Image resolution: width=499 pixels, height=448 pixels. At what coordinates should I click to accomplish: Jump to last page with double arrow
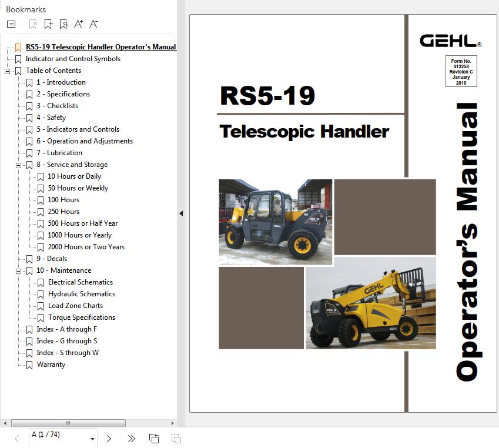pos(131,439)
